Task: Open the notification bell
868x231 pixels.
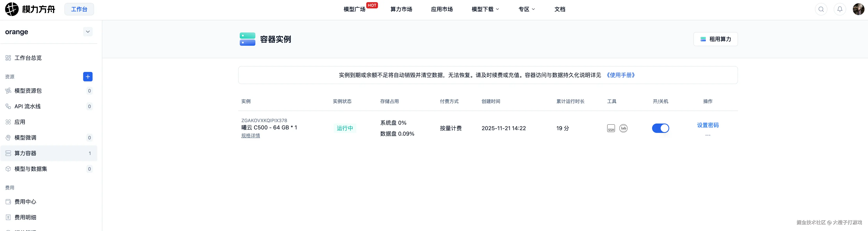Action: pyautogui.click(x=840, y=9)
